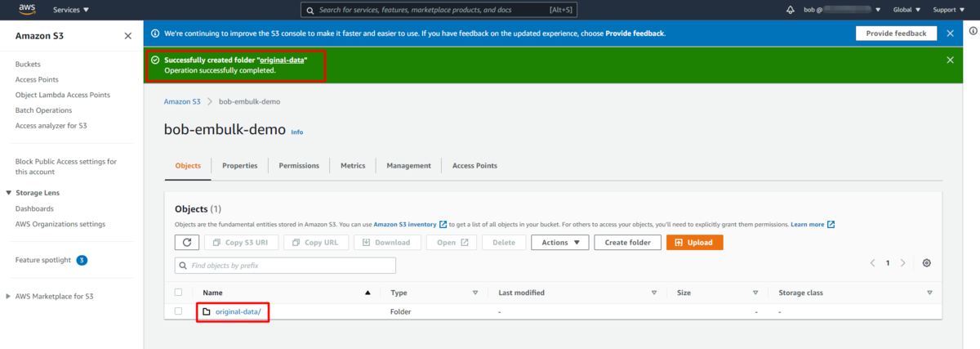Open AWS Organizations settings link
This screenshot has height=349, width=980.
point(60,224)
